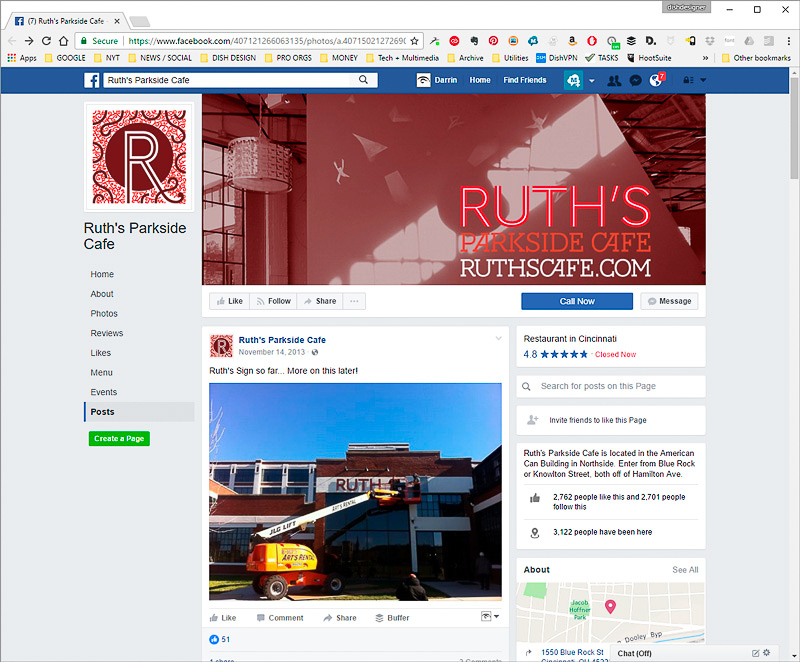
Task: Click the Pinterest extension icon
Action: coord(493,41)
